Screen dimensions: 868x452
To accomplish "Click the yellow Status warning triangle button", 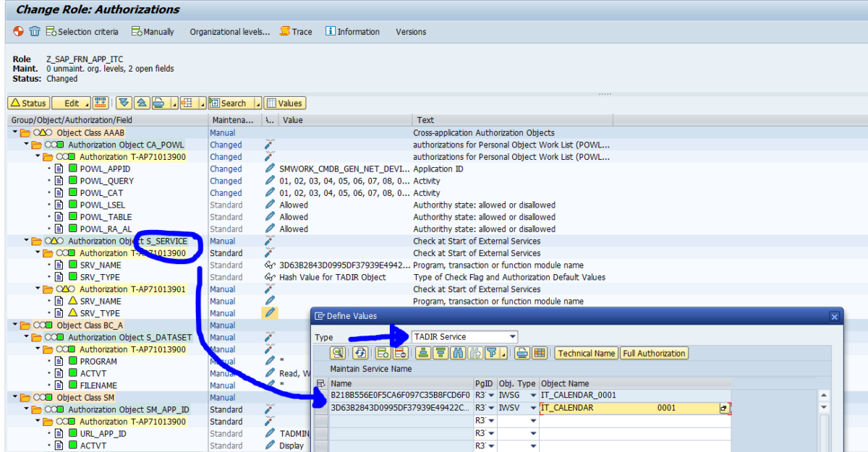I will click(x=28, y=103).
